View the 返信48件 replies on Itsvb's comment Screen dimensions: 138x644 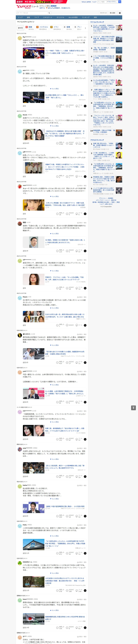click(x=26, y=143)
